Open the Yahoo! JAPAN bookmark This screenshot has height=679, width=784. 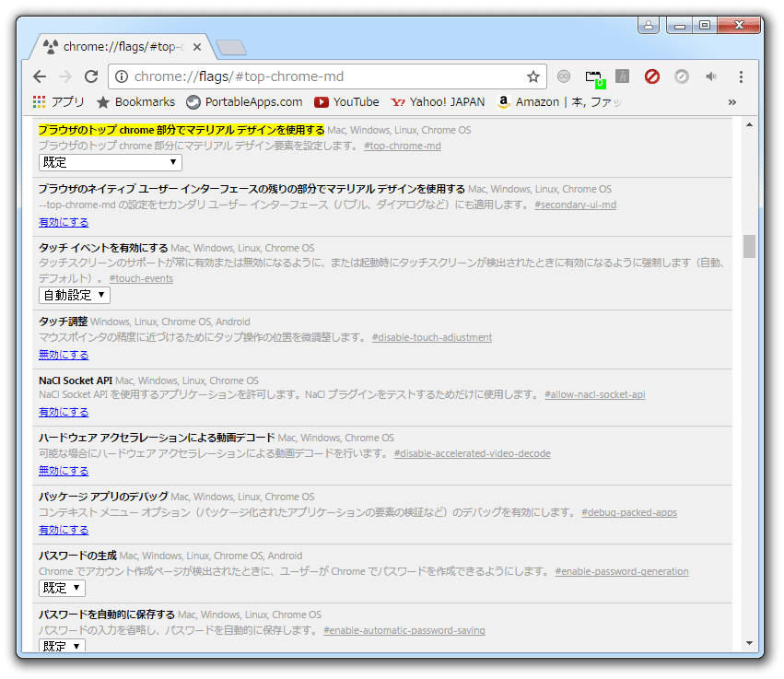[438, 102]
